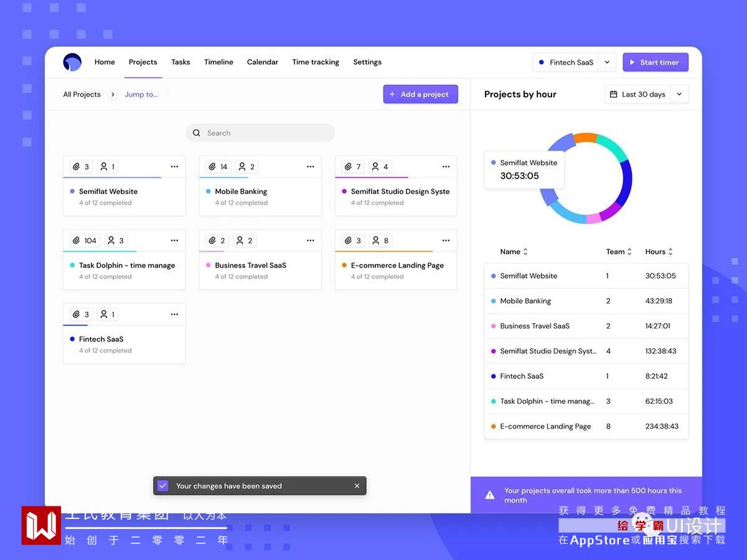Click the attachment badge showing 7

pos(353,167)
